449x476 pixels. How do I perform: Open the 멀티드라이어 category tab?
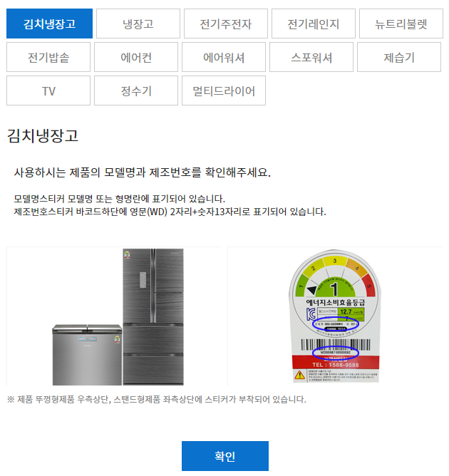(x=224, y=90)
